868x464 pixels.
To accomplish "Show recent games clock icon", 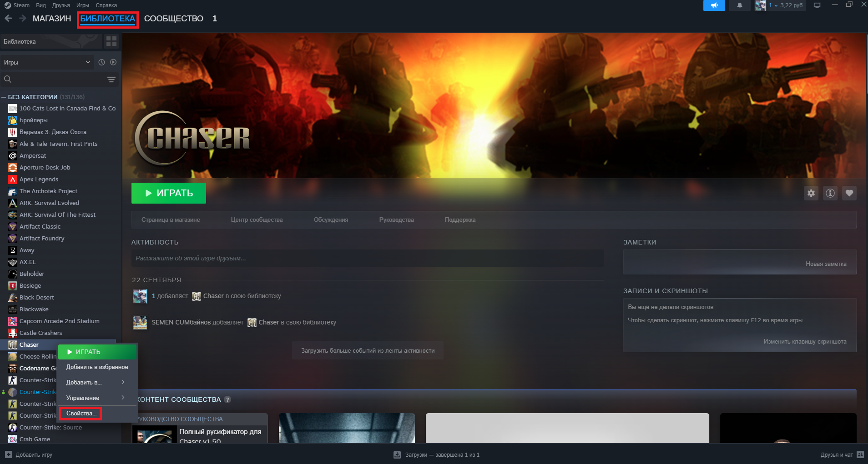I will 102,62.
